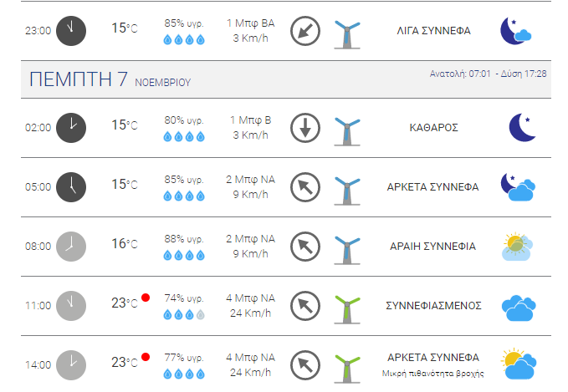This screenshot has width=568, height=392.
Task: Click the crescent moon icon for ΚΑΘΑΡΟΣ
Action: 522,127
